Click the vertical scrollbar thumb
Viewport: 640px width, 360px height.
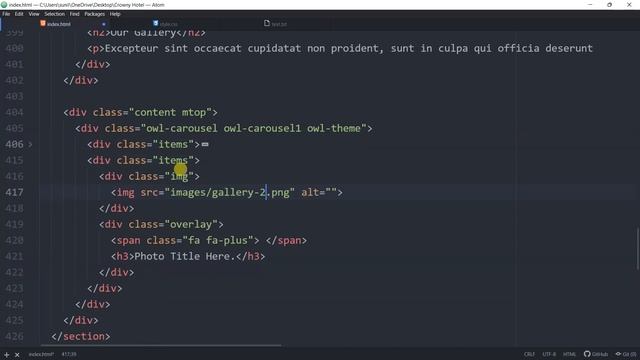(638, 248)
